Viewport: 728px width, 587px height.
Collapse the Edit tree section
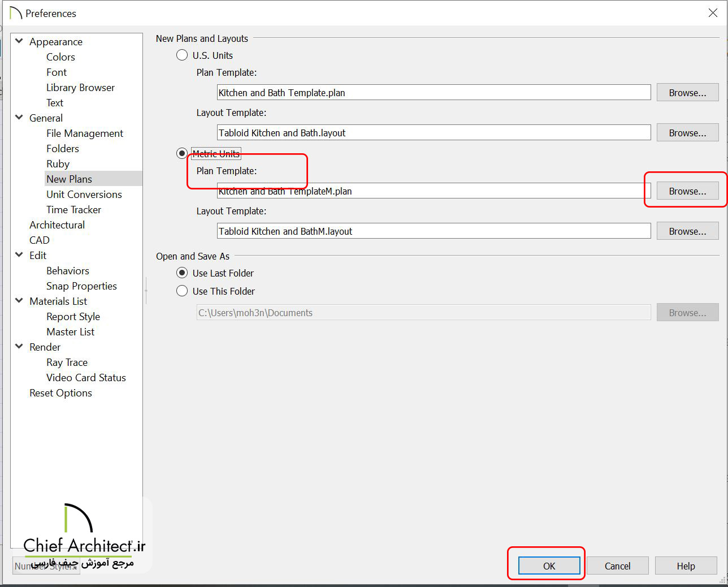19,255
